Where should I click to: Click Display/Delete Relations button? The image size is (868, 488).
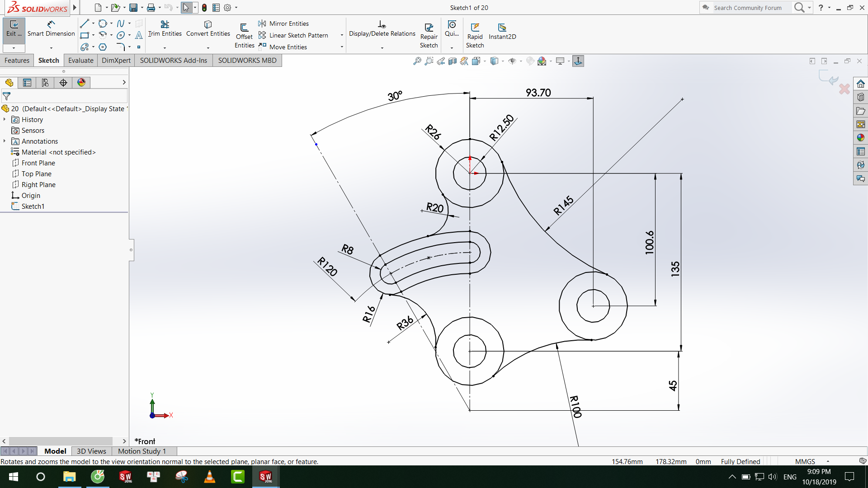tap(382, 28)
